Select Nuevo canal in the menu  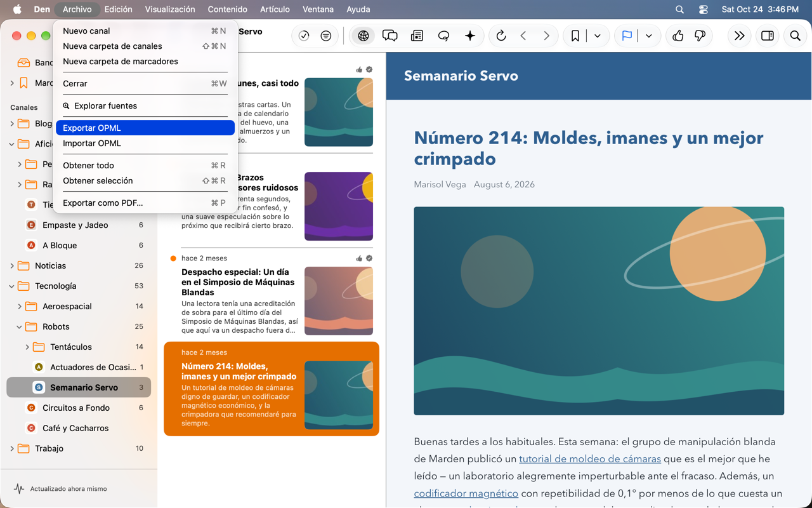coord(145,31)
